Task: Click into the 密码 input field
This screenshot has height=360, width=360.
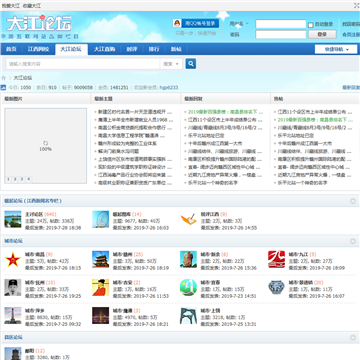Action: (281, 34)
